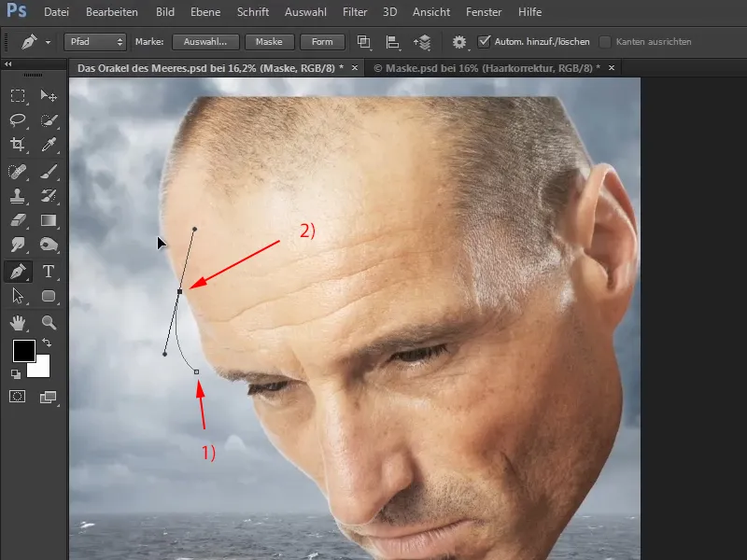Select the Brush tool
The height and width of the screenshot is (560, 747).
coord(49,172)
